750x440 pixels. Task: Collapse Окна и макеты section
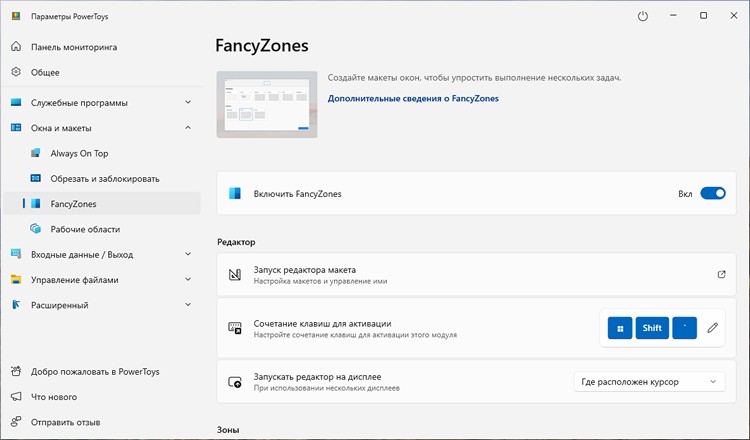[x=102, y=128]
